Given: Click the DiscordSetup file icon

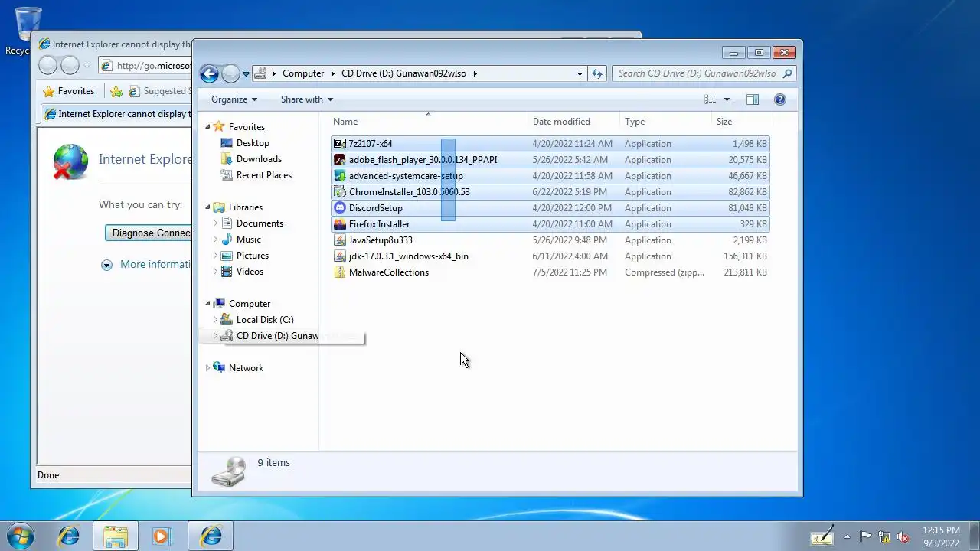Looking at the screenshot, I should pyautogui.click(x=340, y=208).
